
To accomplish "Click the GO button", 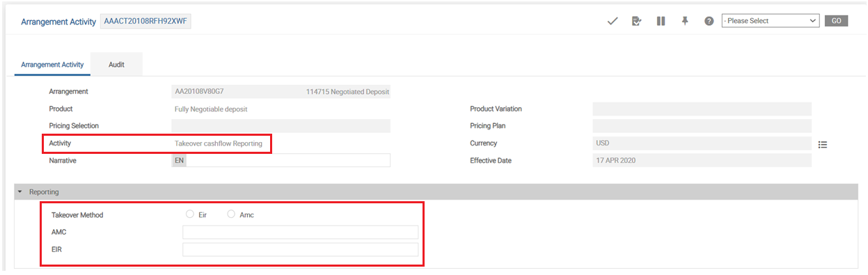I will pyautogui.click(x=836, y=21).
